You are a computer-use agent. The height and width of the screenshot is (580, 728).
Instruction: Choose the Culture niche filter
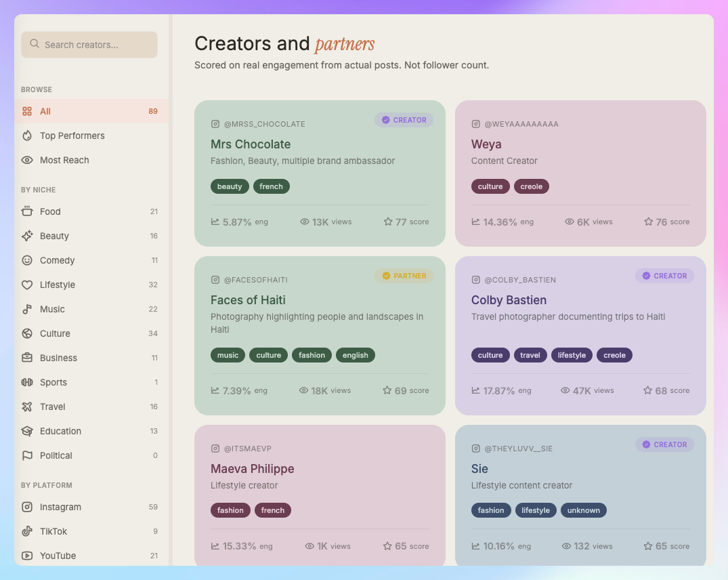[x=91, y=333]
